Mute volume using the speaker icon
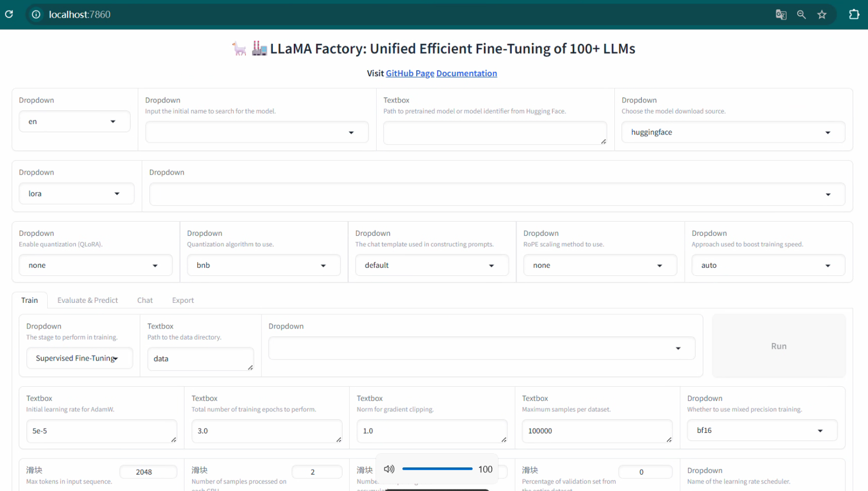The height and width of the screenshot is (491, 868). click(389, 469)
